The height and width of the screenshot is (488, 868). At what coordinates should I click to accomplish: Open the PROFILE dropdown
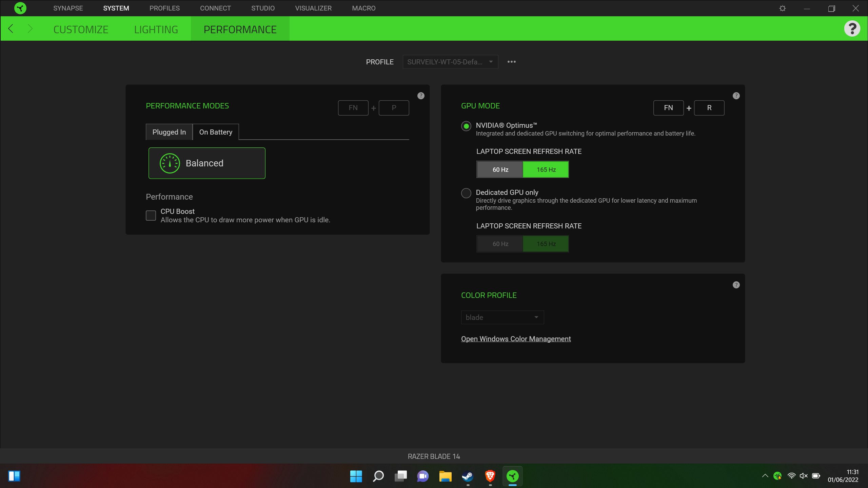[450, 62]
